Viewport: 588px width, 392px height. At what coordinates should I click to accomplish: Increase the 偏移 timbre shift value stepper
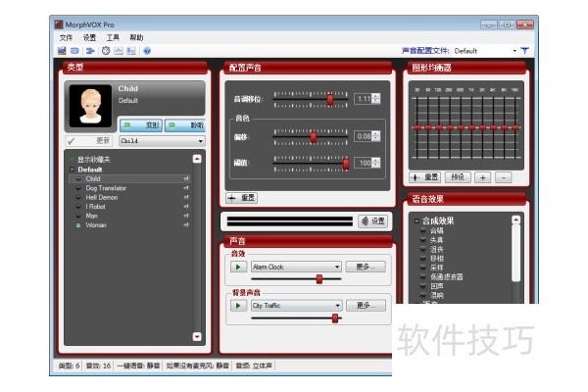point(376,133)
